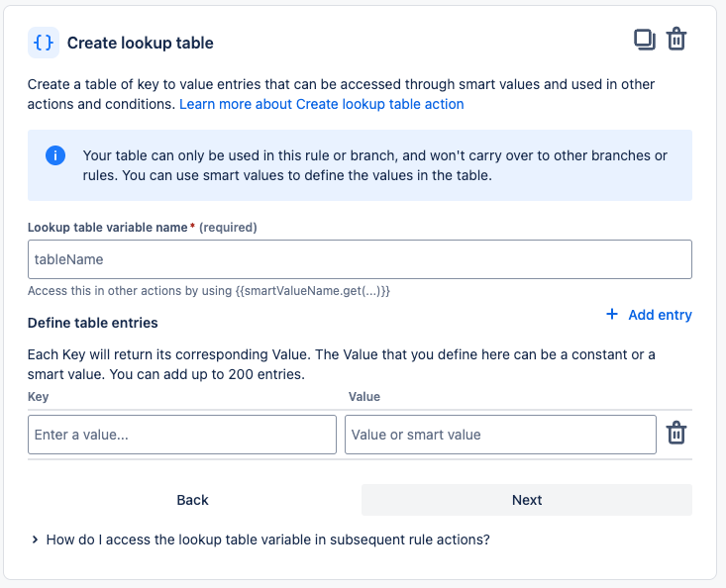Click the curly braces lookup table icon
The image size is (726, 588).
click(x=44, y=43)
